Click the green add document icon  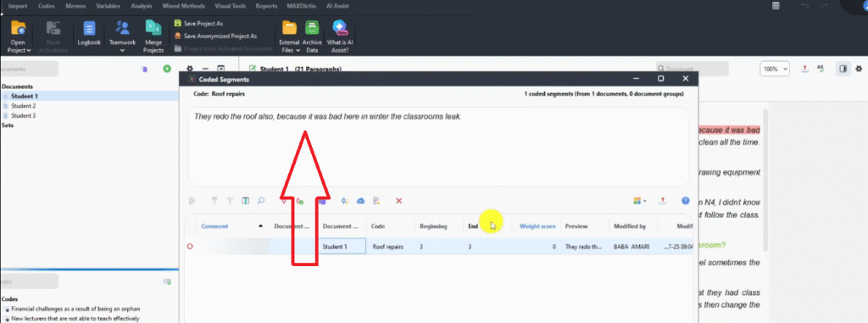167,69
